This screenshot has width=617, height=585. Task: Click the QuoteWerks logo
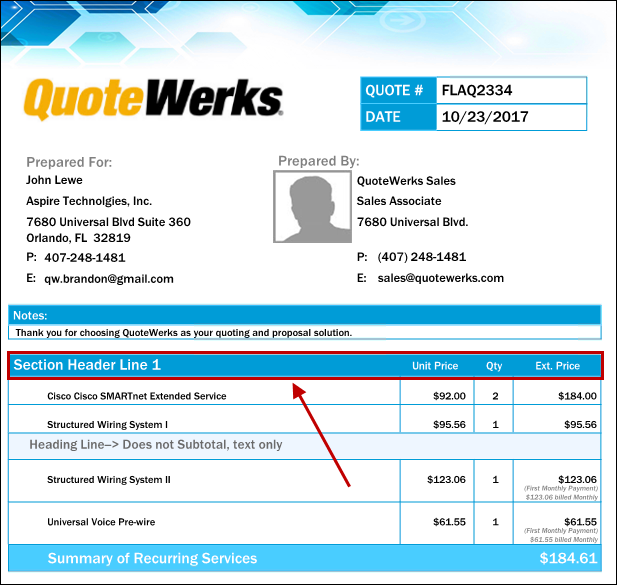[x=152, y=101]
